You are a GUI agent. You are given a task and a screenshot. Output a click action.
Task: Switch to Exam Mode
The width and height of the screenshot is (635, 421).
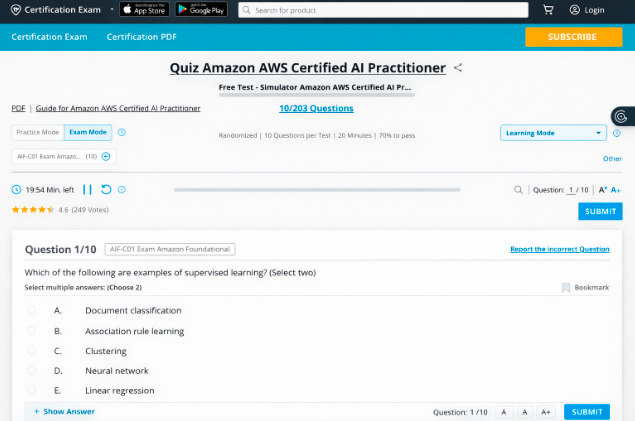point(88,132)
